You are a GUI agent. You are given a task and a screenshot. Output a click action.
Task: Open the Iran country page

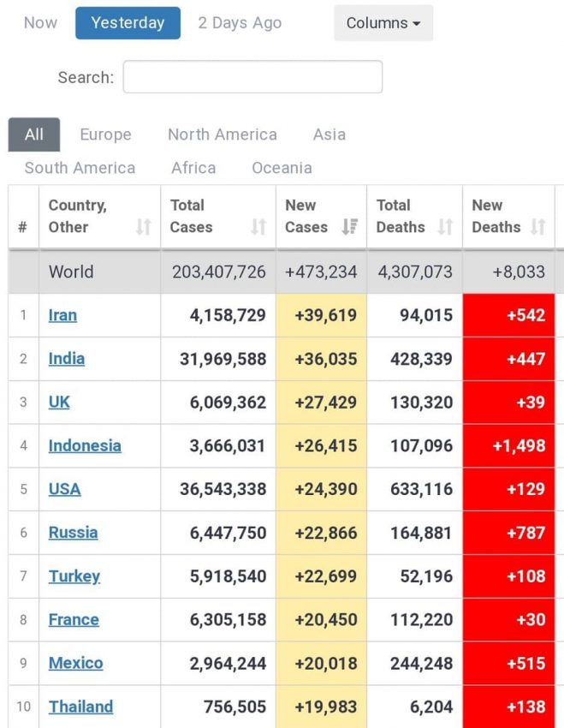click(62, 315)
